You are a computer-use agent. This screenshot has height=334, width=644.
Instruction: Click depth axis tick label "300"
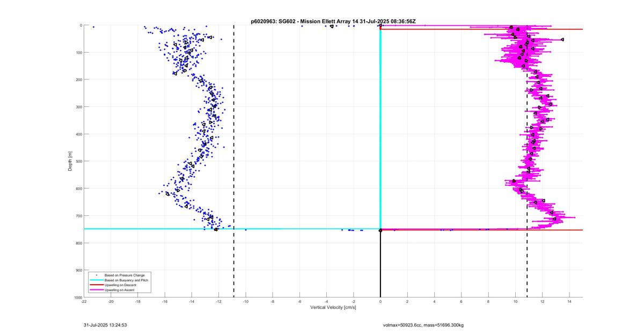(78, 107)
